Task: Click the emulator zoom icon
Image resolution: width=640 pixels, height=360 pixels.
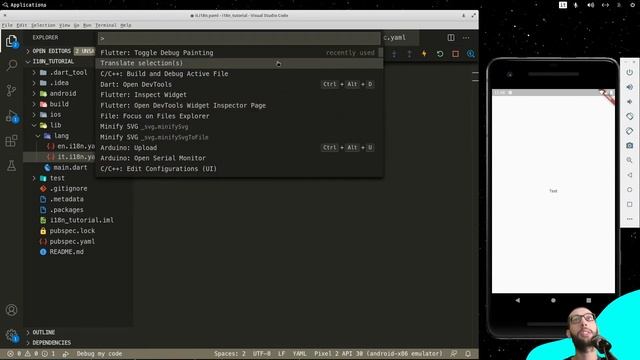Action: point(629,160)
